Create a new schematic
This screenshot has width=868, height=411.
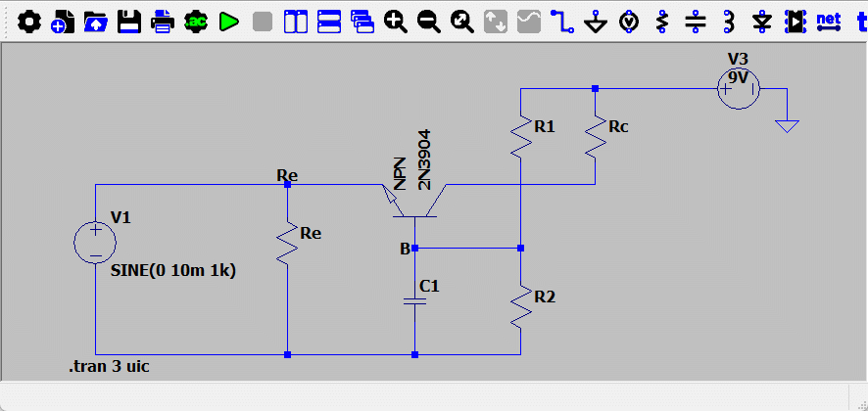tap(63, 22)
